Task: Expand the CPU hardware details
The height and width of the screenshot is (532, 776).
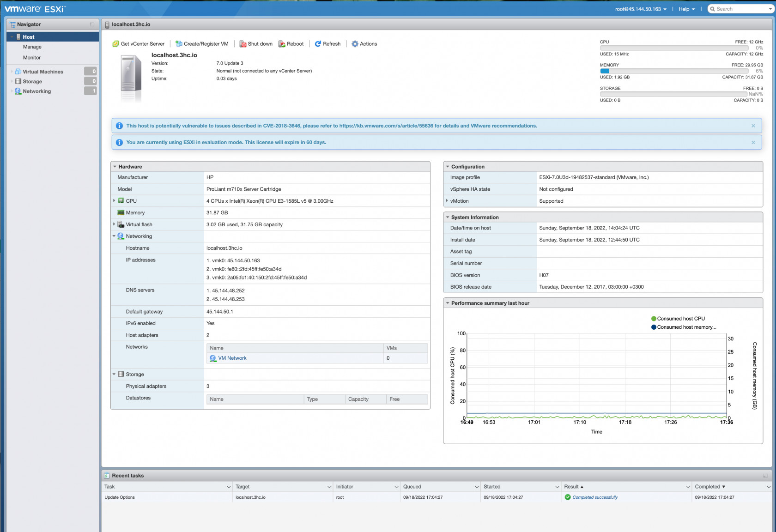Action: (114, 200)
